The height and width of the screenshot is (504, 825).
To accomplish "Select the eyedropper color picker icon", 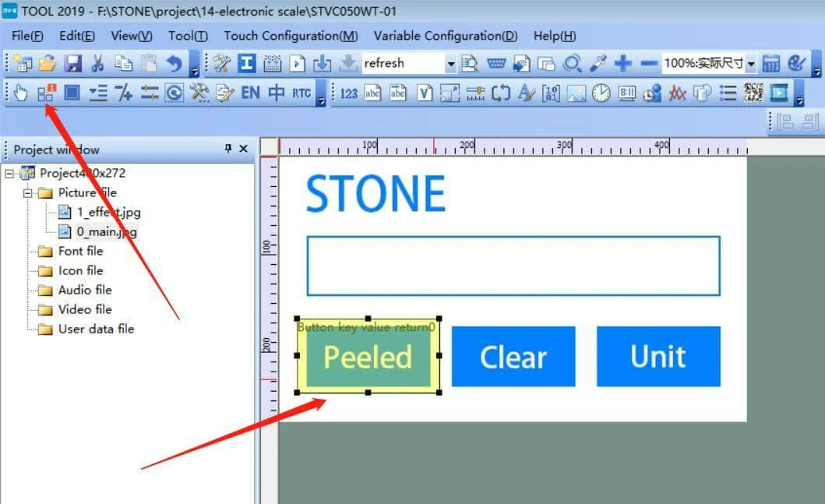I will pos(598,64).
